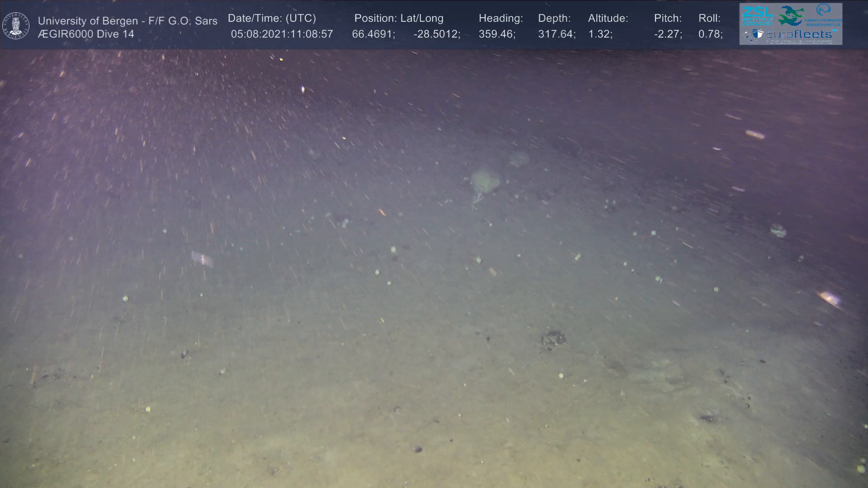Click the Altitude value 1.32
Image resolution: width=868 pixels, height=488 pixels.
pyautogui.click(x=600, y=34)
